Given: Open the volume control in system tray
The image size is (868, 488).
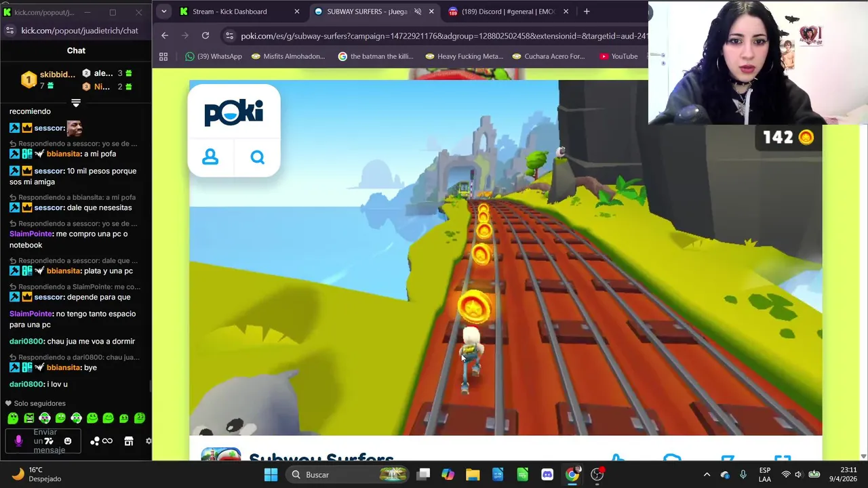Looking at the screenshot, I should 798,474.
